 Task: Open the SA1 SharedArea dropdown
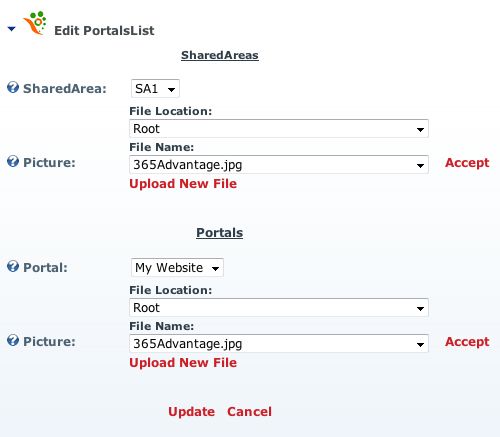point(155,89)
